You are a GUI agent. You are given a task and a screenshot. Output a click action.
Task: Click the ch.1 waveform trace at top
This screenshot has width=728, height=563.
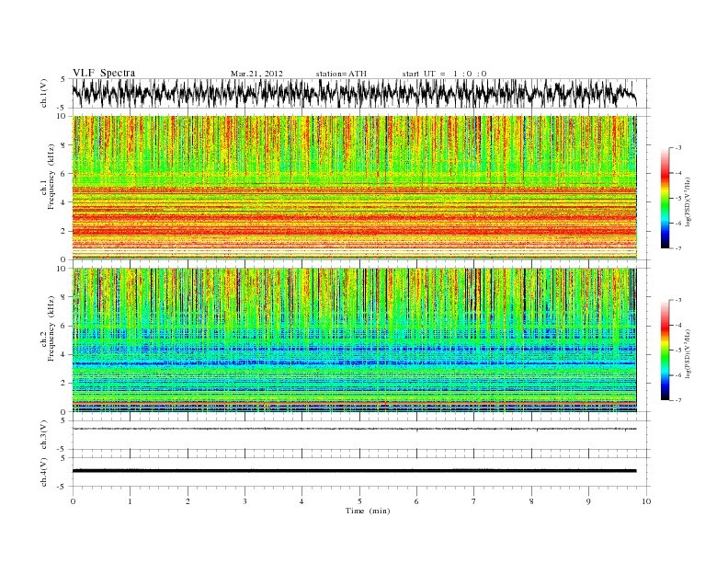(354, 93)
